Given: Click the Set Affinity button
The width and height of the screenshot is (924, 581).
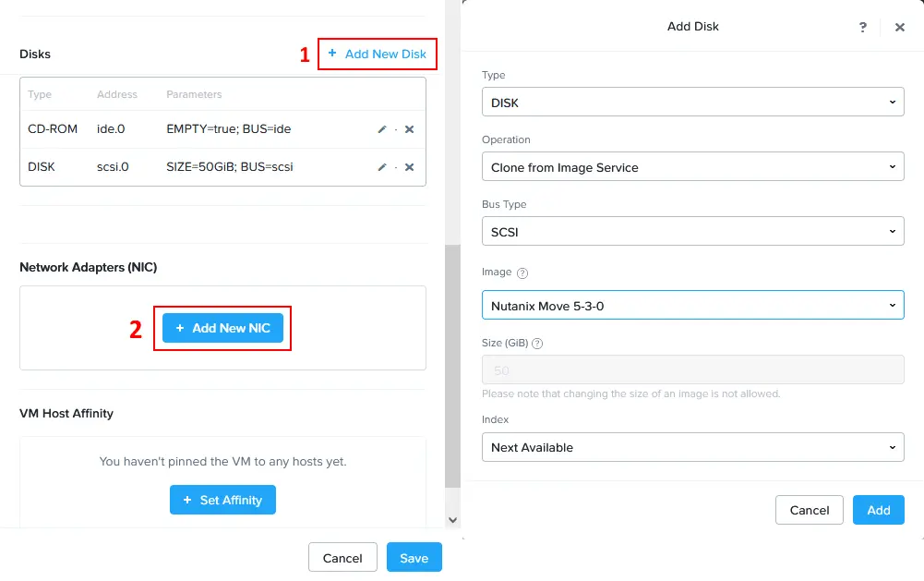Looking at the screenshot, I should pos(222,500).
